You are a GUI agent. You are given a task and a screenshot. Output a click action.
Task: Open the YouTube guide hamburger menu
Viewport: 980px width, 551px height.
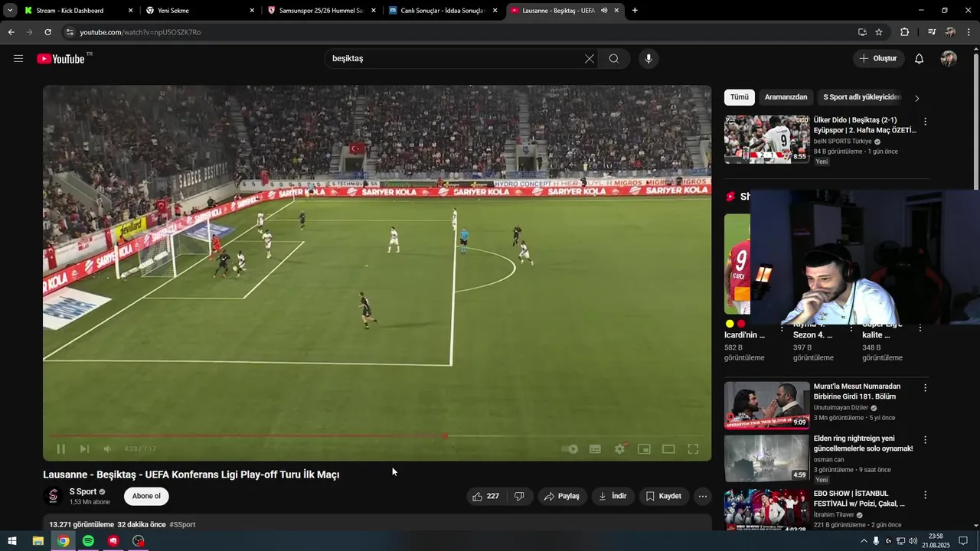coord(18,59)
